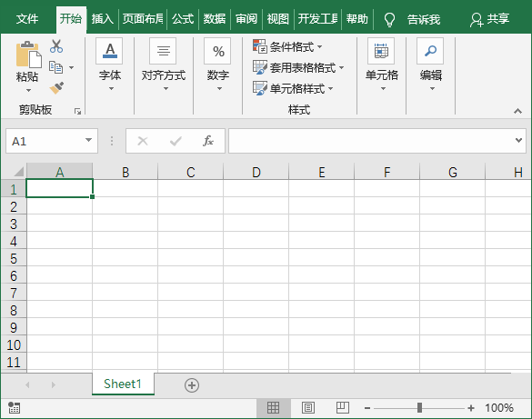Viewport: 532px width, 419px height.
Task: Click the macro record status bar icon
Action: [x=14, y=407]
